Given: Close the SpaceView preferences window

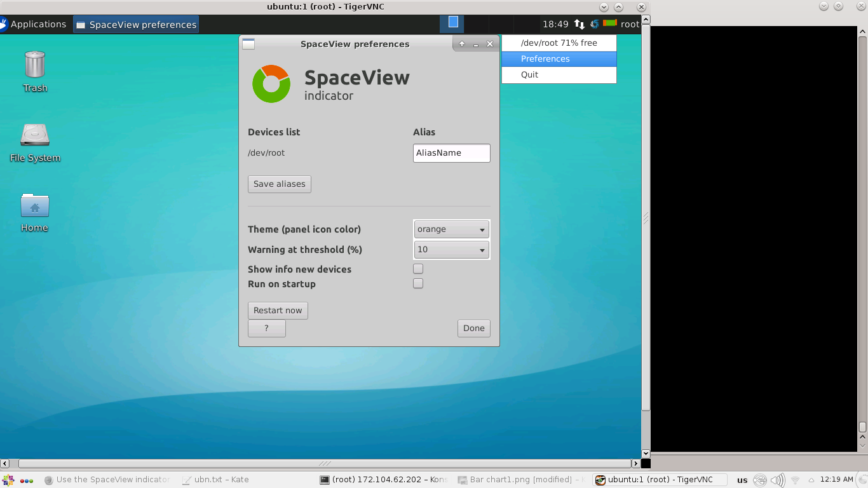Looking at the screenshot, I should tap(490, 44).
